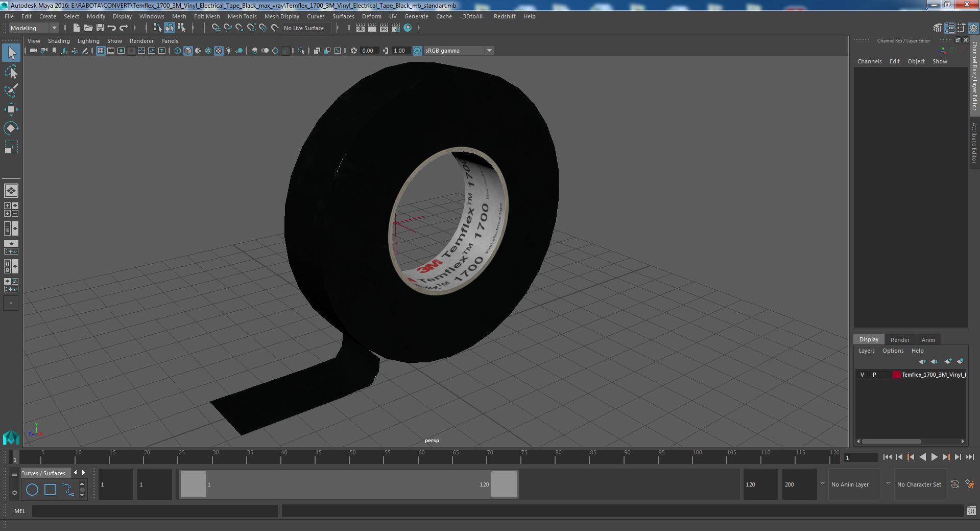This screenshot has height=531, width=980.
Task: Play animation forwards
Action: pos(934,457)
